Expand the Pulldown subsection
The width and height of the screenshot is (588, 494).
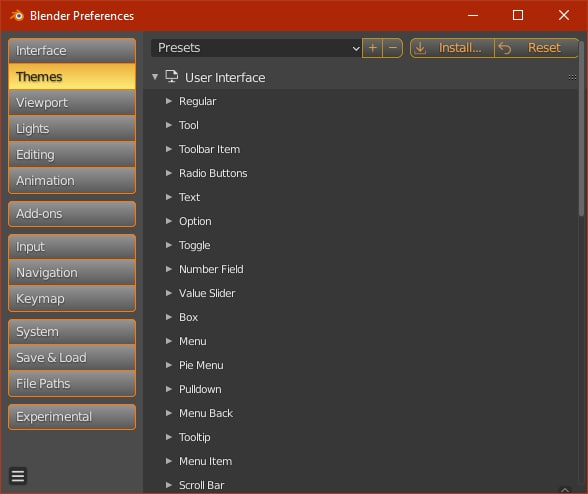click(169, 389)
